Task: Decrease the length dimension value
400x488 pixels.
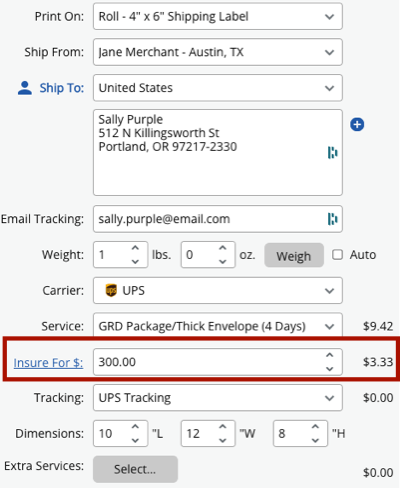Action: point(135,440)
